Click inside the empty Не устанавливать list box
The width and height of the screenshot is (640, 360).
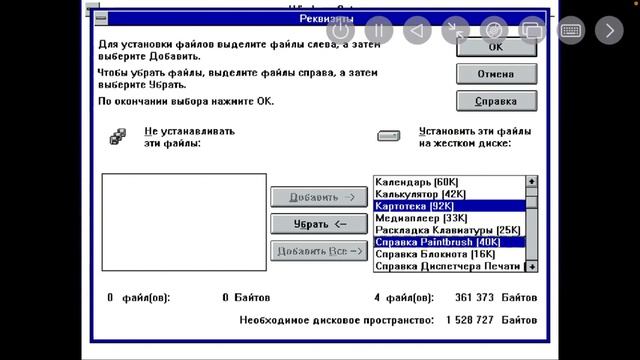coord(184,222)
